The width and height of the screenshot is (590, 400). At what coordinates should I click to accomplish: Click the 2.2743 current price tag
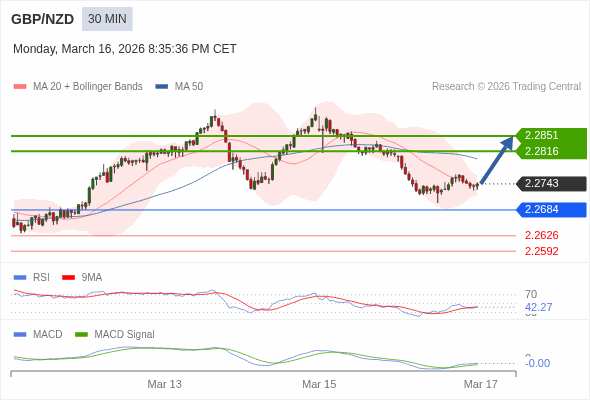click(551, 184)
